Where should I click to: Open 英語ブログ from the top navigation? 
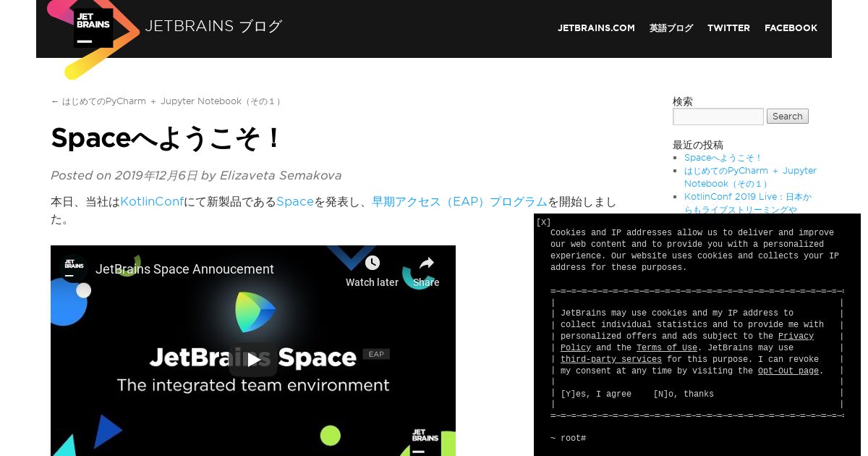(671, 28)
